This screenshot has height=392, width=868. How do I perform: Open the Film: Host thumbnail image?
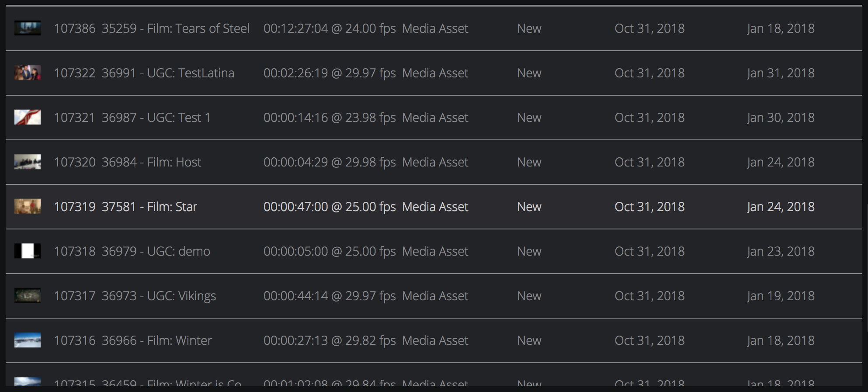(x=28, y=162)
